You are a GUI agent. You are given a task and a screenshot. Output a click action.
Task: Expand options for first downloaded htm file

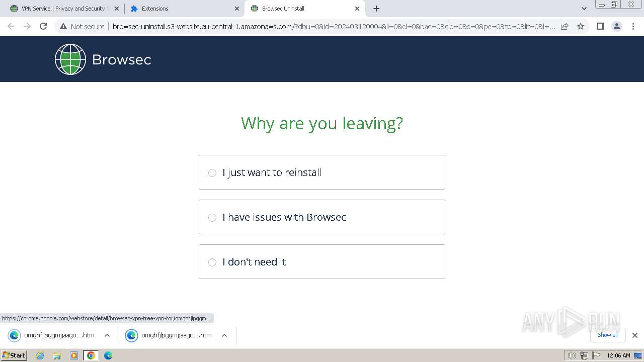(107, 335)
